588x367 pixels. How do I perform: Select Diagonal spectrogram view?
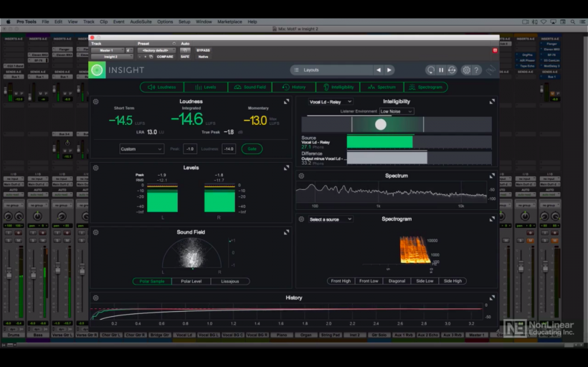point(397,281)
